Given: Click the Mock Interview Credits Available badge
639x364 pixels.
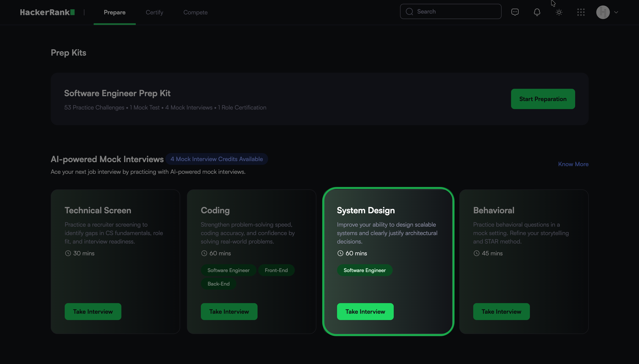Looking at the screenshot, I should pyautogui.click(x=216, y=159).
